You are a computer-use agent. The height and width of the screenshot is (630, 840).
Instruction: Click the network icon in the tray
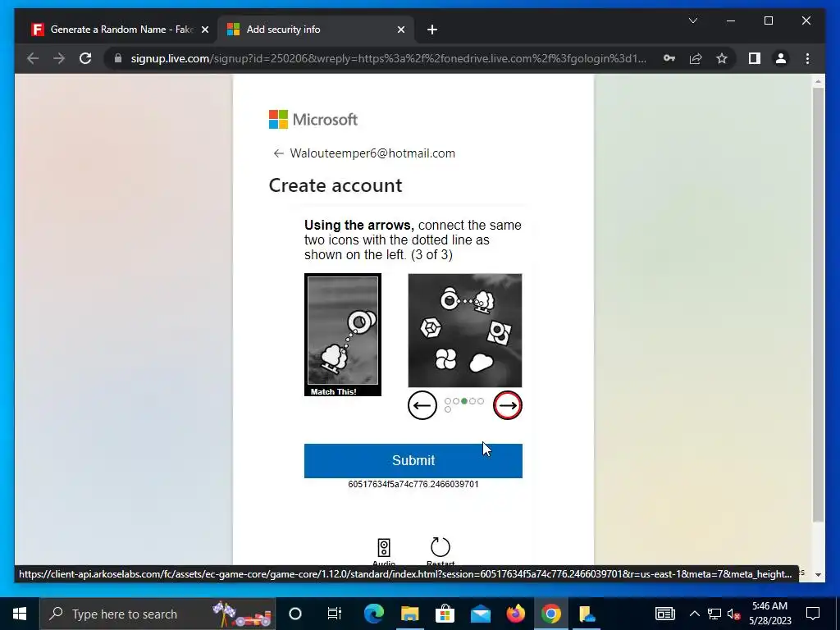(714, 614)
